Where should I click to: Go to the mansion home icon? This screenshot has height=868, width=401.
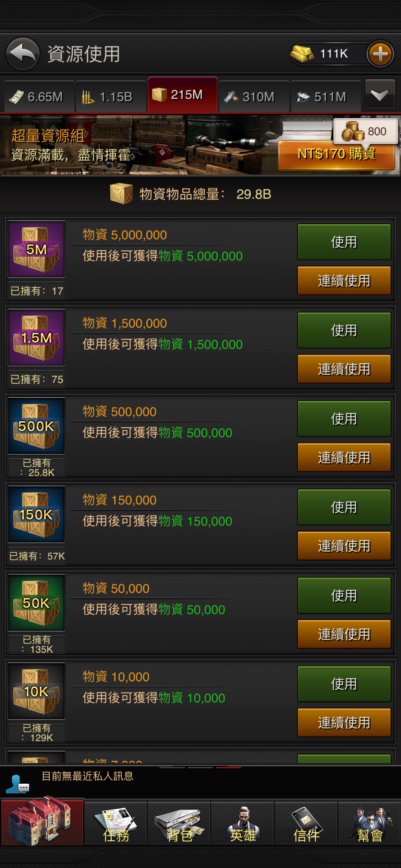[x=42, y=822]
